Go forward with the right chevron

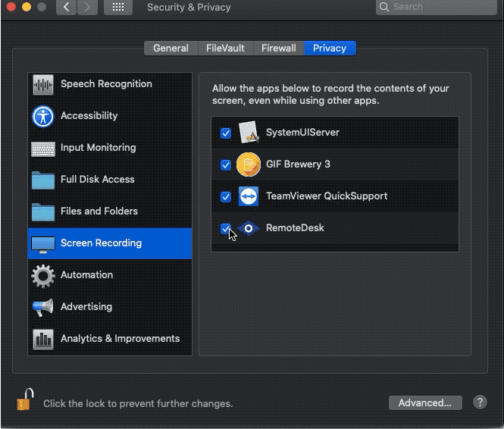[87, 7]
